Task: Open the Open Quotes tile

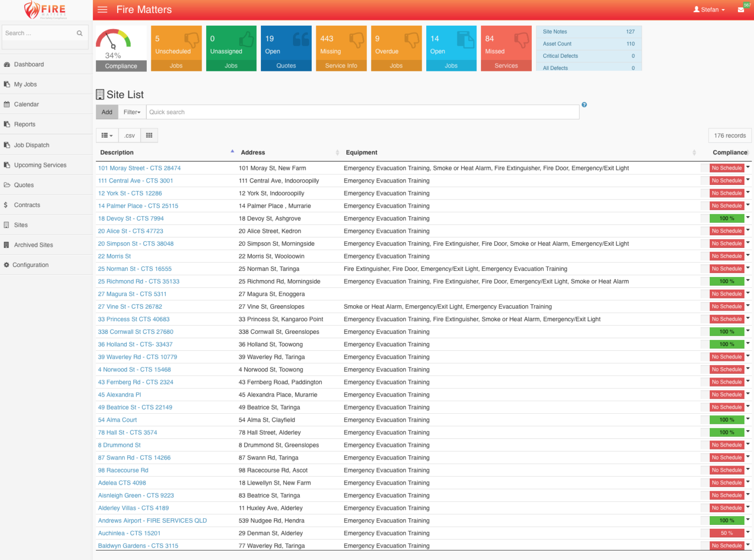Action: point(286,48)
